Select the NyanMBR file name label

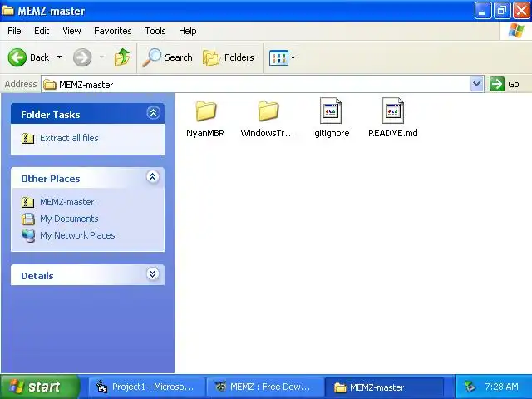pos(205,133)
